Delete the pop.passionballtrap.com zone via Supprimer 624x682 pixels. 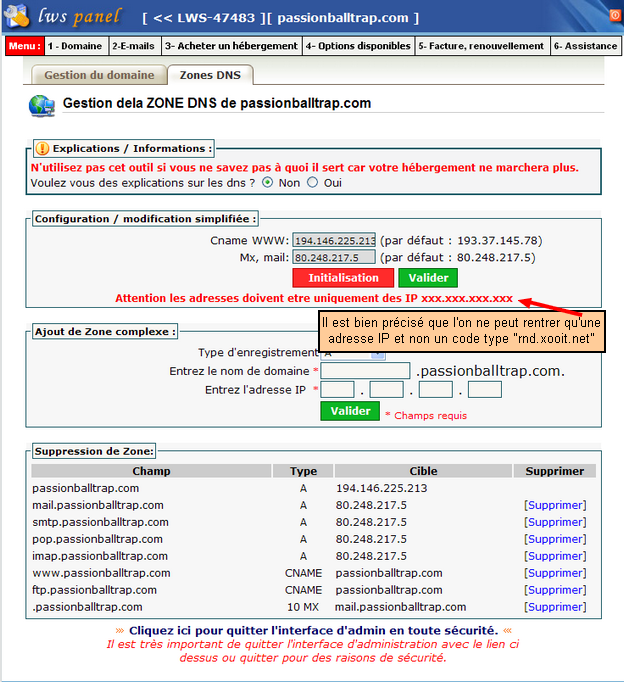click(555, 539)
